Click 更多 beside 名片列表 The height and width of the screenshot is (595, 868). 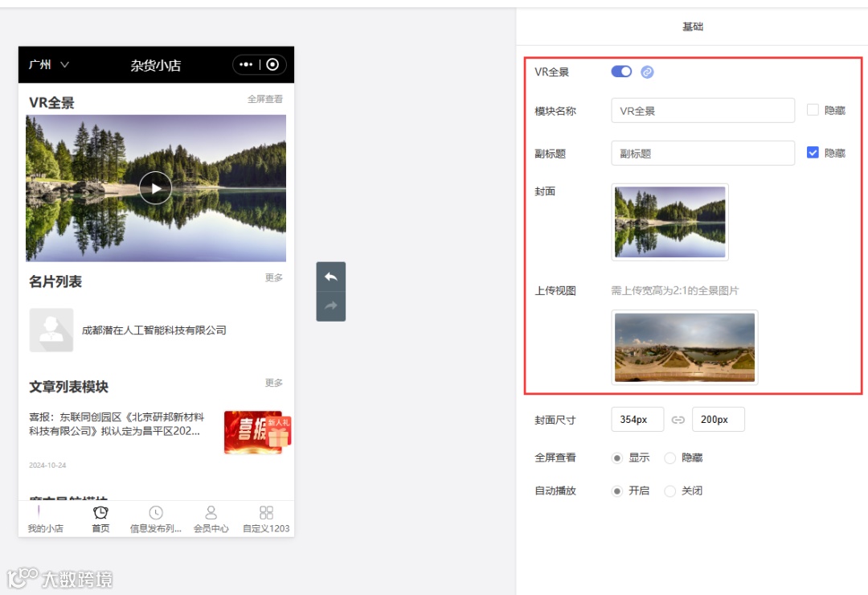click(273, 277)
